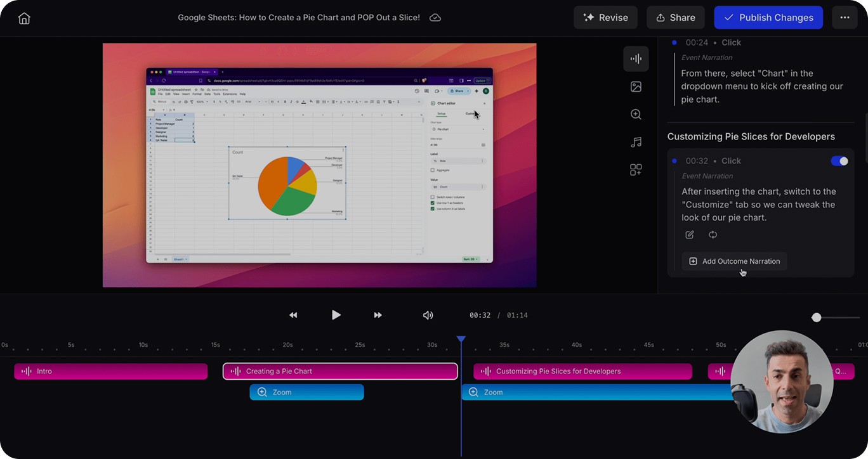
Task: Click the video preview thumbnail
Action: (319, 165)
